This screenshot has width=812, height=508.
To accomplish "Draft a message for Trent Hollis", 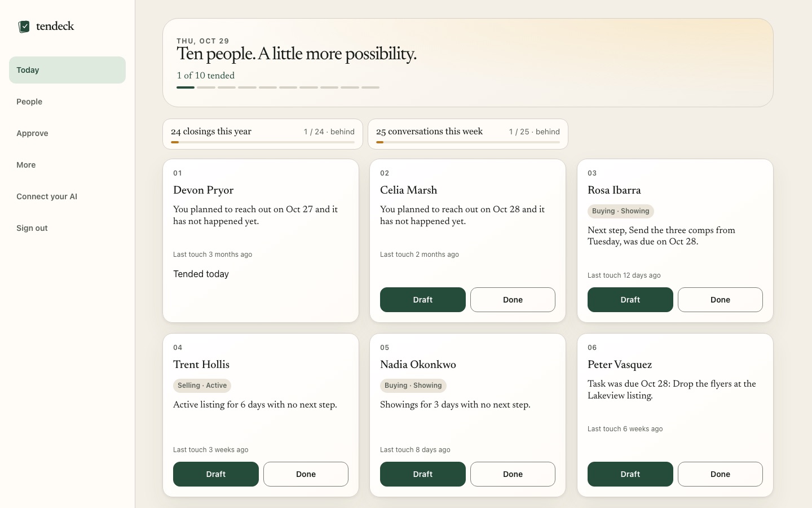I will 216,474.
